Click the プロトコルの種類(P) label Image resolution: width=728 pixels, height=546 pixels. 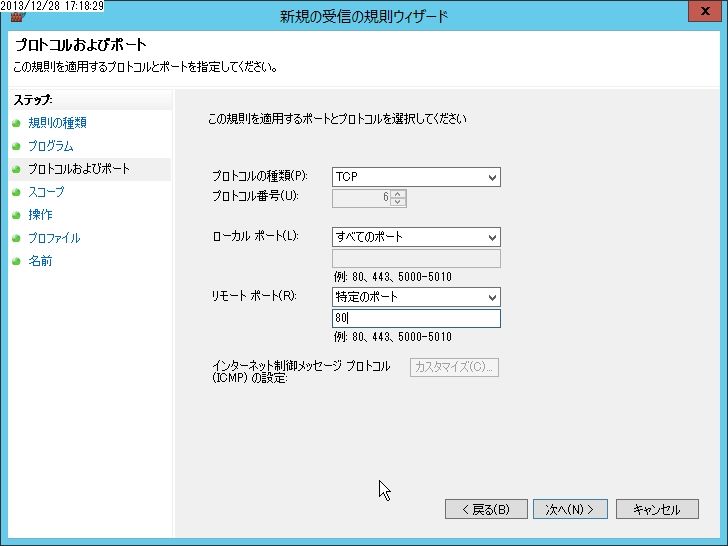pos(260,176)
